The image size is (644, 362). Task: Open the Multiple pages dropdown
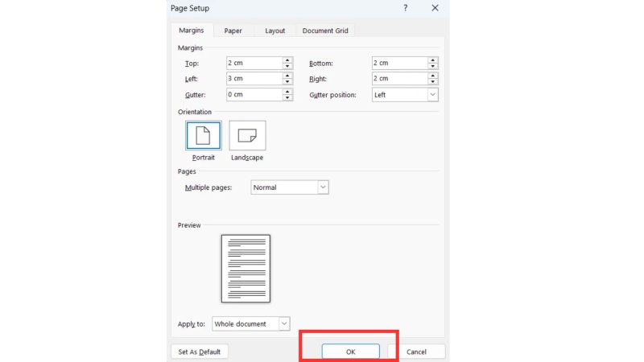click(290, 187)
